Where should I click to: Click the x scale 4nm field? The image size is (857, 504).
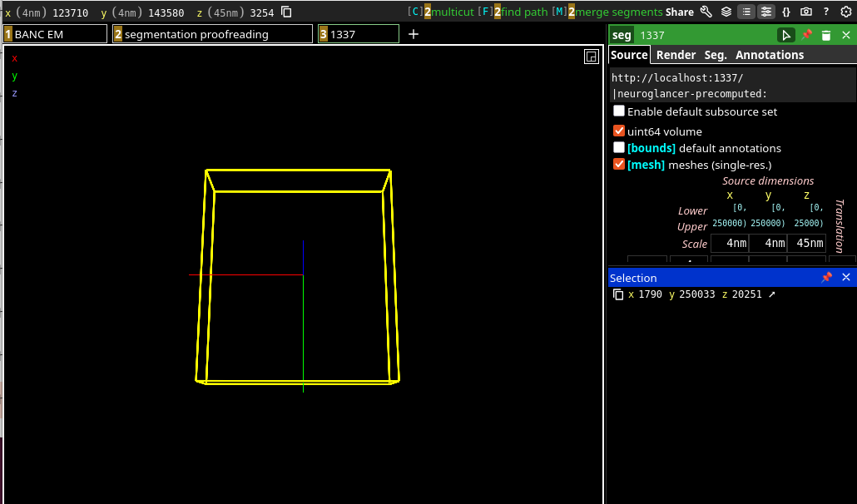click(x=730, y=244)
